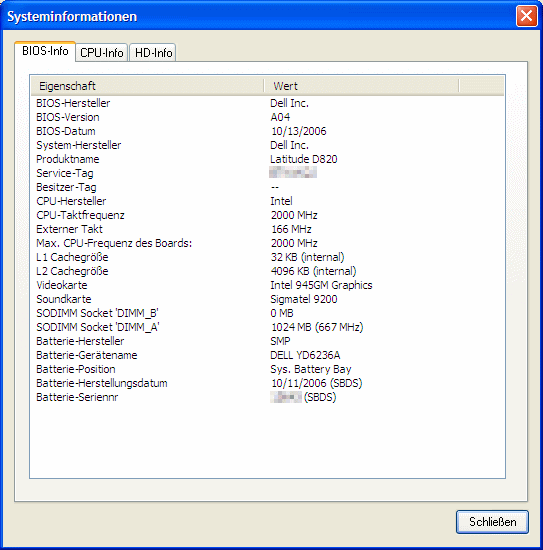Click the value 32 KB (internal)

tap(307, 257)
